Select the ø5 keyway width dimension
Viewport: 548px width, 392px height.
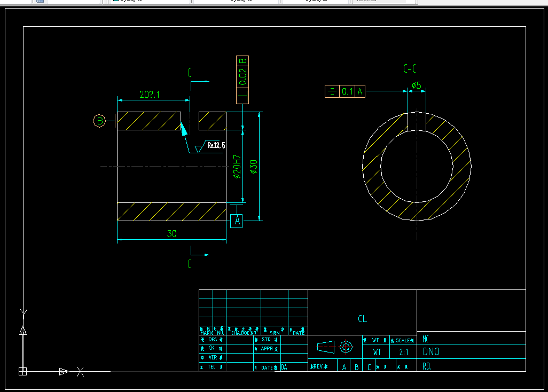[416, 85]
